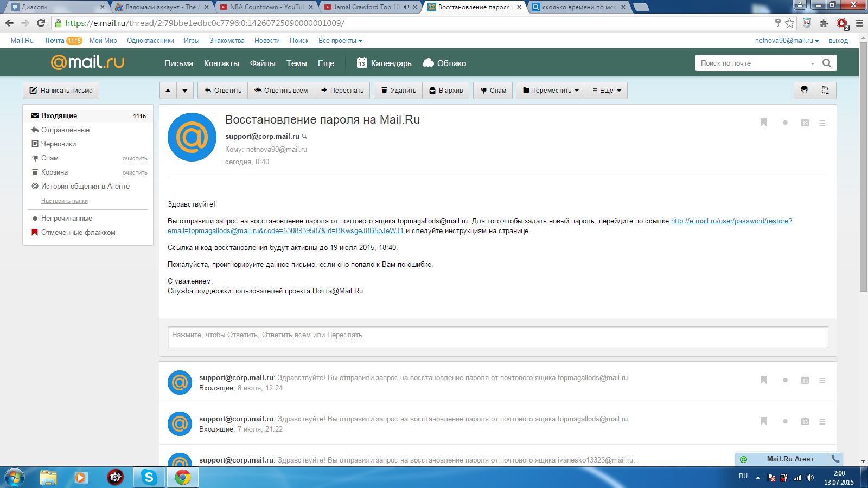Open the Письма menu item
868x488 pixels.
tap(178, 63)
